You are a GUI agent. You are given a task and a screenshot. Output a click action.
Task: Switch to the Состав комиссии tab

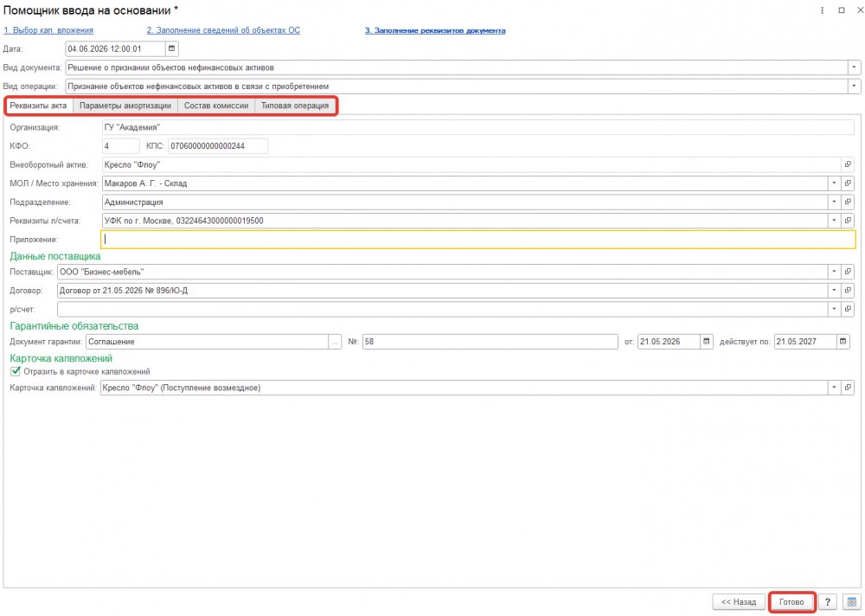point(216,106)
